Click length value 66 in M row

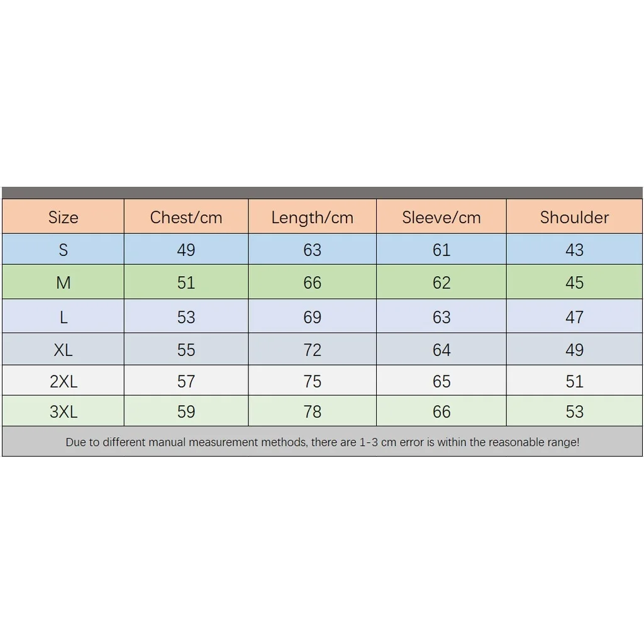[x=313, y=282]
